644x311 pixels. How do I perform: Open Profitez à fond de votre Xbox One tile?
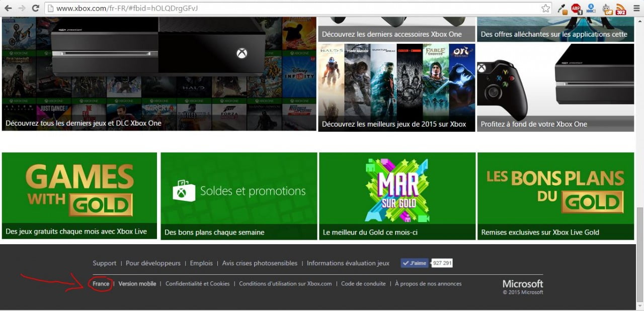coord(555,87)
